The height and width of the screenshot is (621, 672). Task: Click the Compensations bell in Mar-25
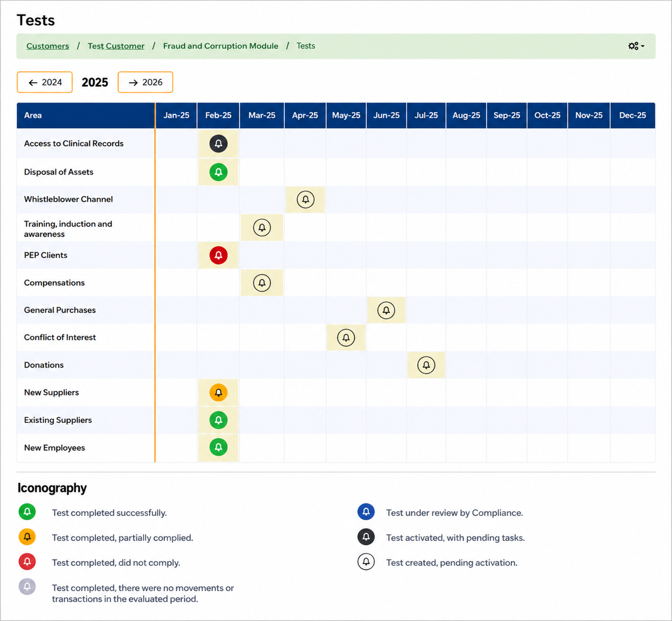(x=262, y=283)
